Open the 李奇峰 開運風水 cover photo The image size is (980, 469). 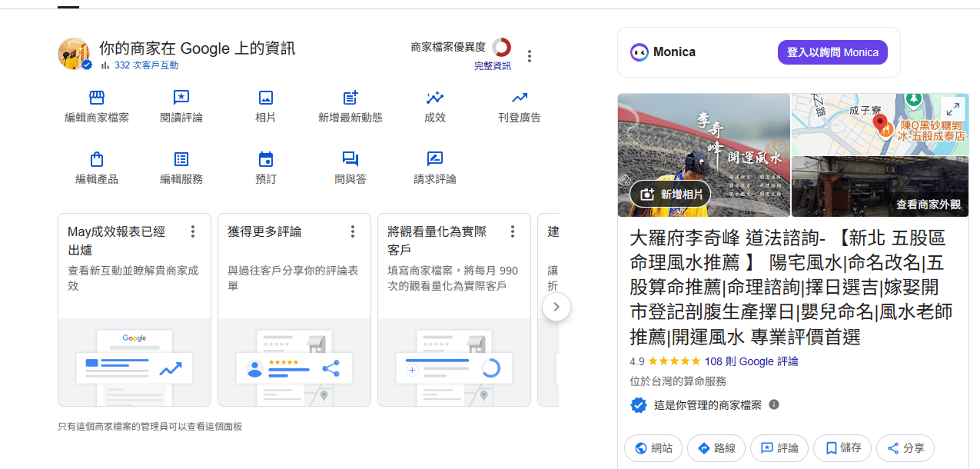(703, 155)
